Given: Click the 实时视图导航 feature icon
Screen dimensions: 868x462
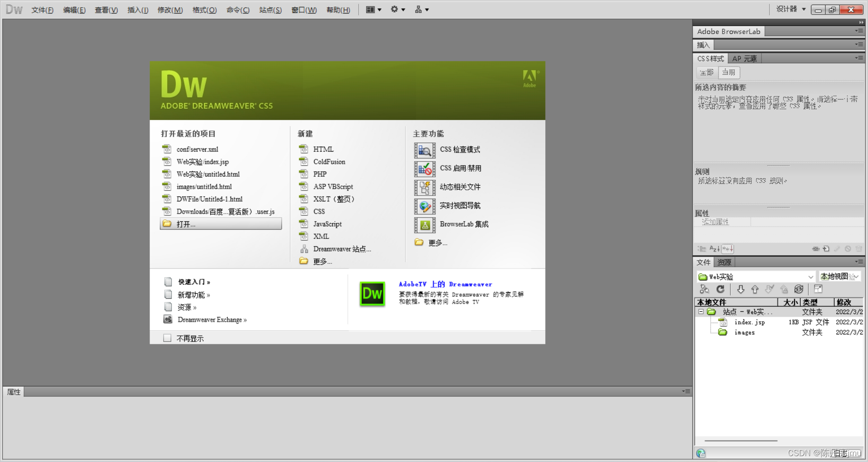Looking at the screenshot, I should pos(425,206).
